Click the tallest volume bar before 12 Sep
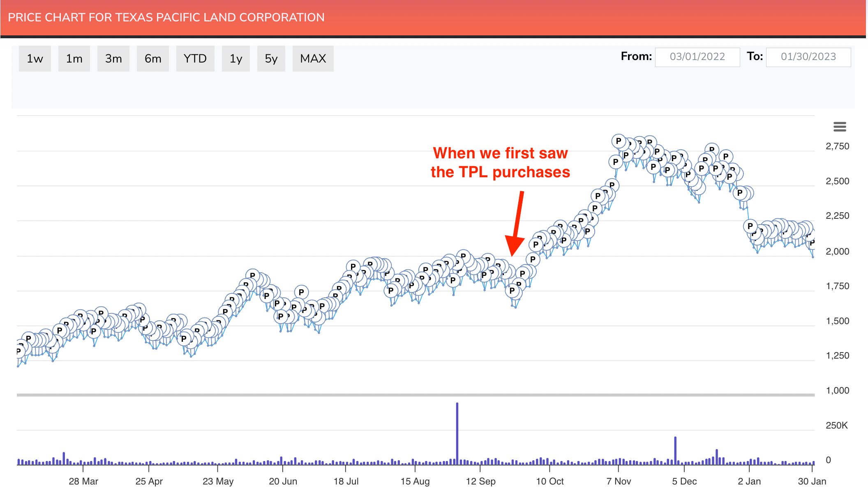The height and width of the screenshot is (496, 868). (x=457, y=433)
